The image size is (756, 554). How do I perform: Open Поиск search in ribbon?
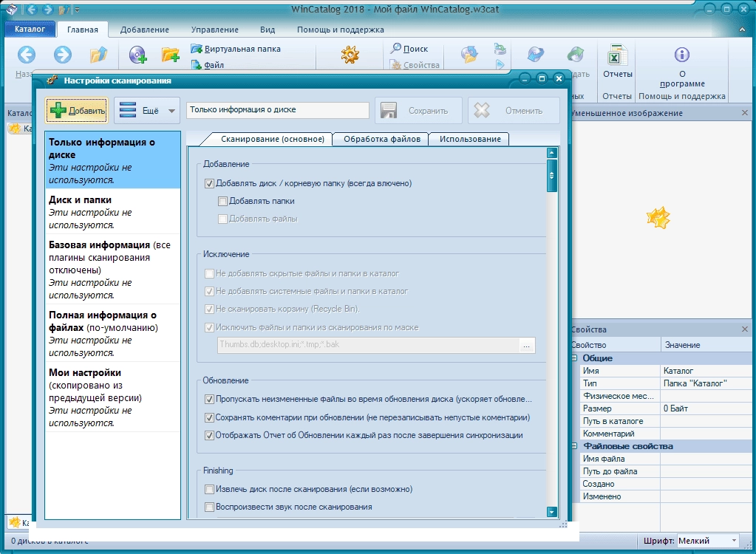click(409, 49)
